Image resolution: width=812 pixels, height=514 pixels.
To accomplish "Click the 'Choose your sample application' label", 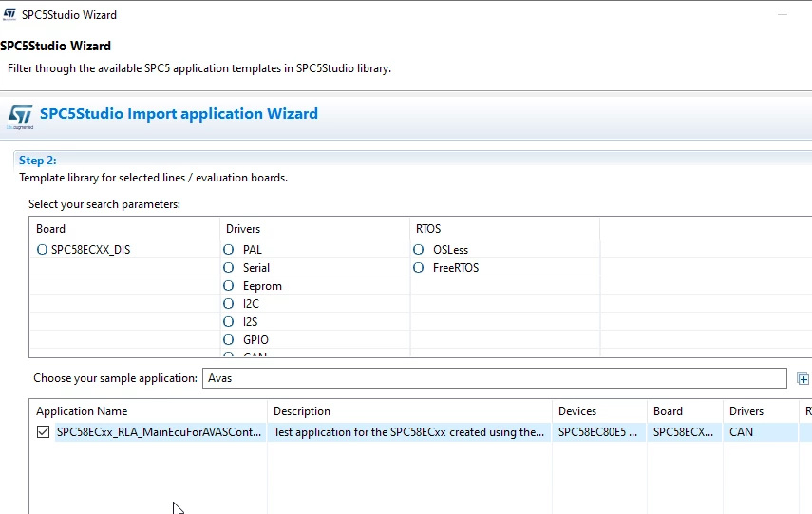I will (x=116, y=378).
